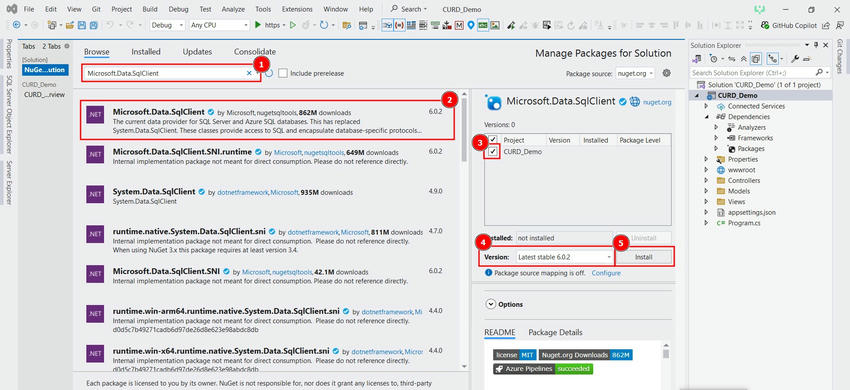Switch to the Consolidate tab
The image size is (850, 390).
click(255, 52)
